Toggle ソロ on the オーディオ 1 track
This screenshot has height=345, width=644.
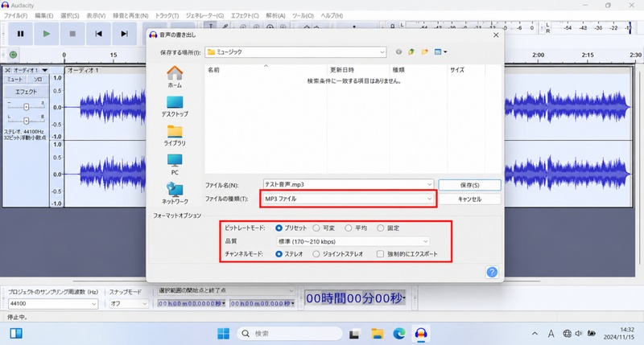point(38,79)
